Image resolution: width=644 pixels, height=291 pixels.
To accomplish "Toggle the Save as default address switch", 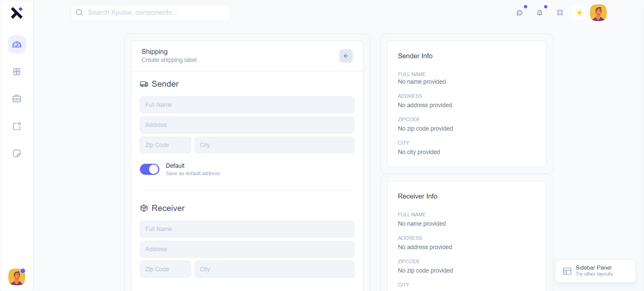I will (x=150, y=169).
